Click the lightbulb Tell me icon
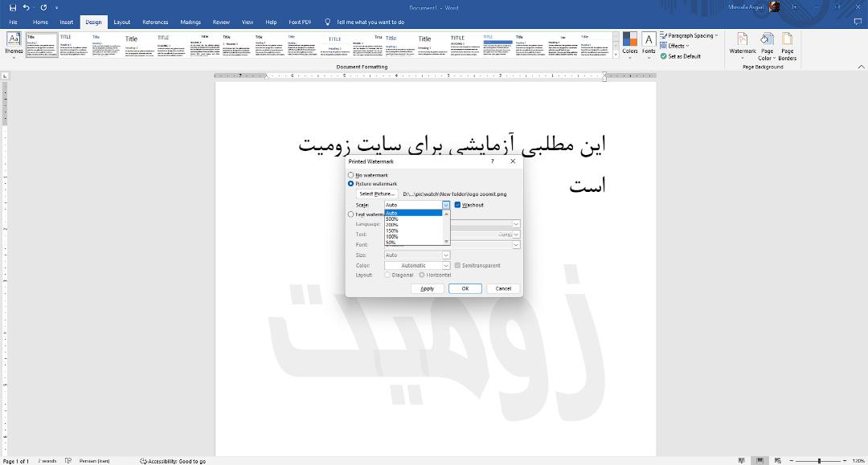Viewport: 868px width, 465px height. tap(327, 22)
